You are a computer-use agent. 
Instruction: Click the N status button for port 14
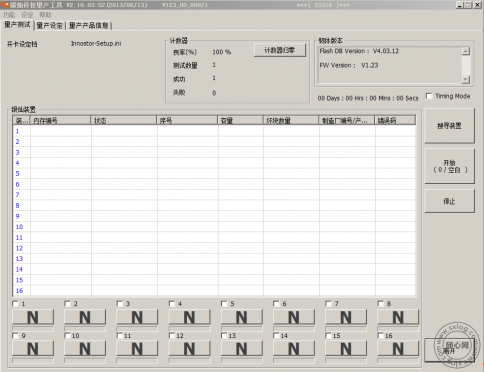294,349
